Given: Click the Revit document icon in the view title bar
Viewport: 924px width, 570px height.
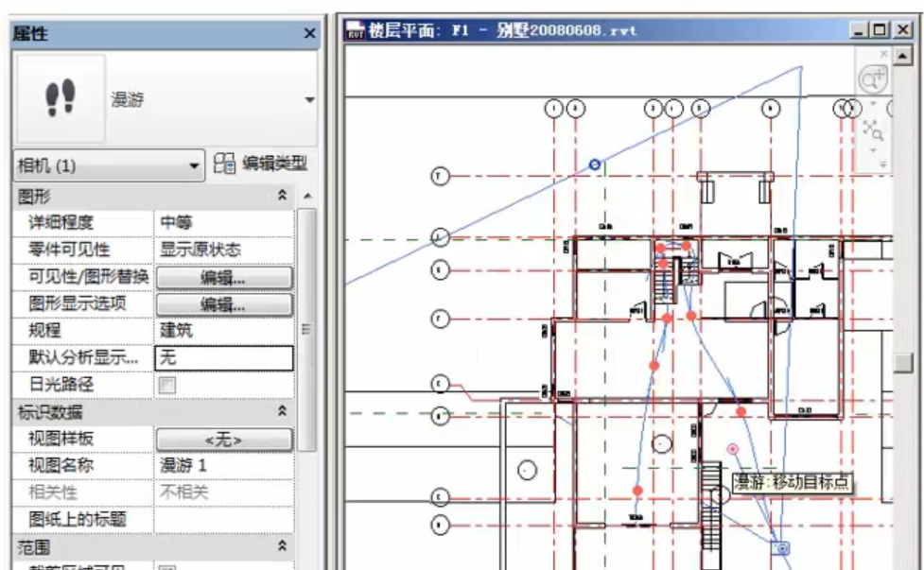Looking at the screenshot, I should (356, 30).
